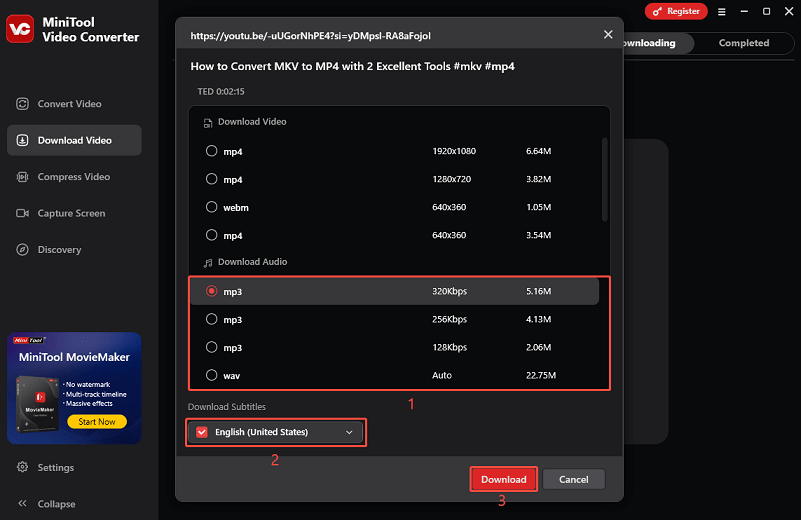
Task: Maximize the MiniTool window
Action: (x=766, y=11)
